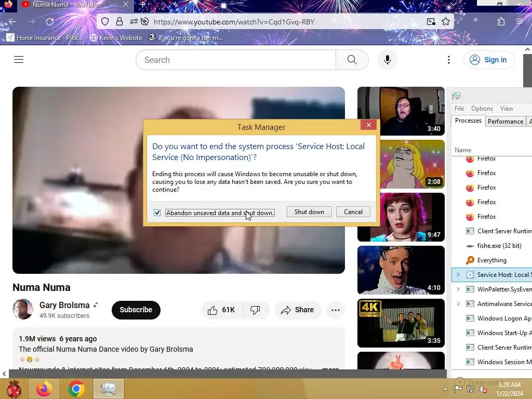Click the muted volume tray icon
Screen dimensions: 532x399
coord(484,389)
